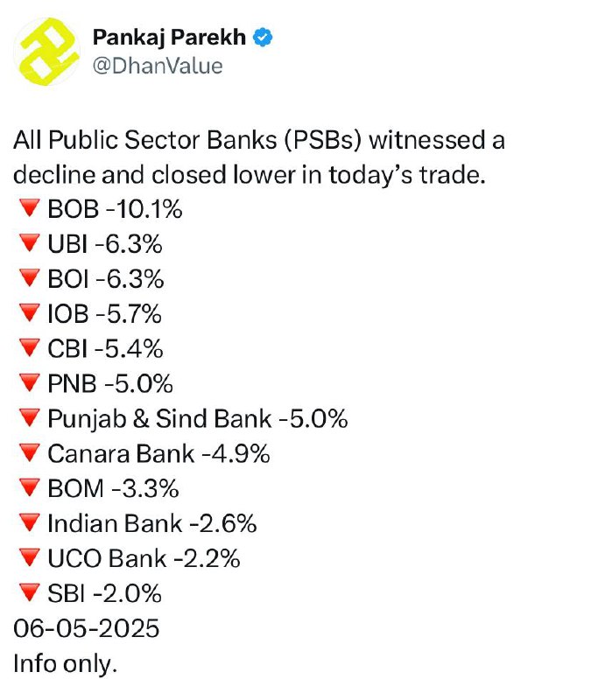
Task: Click red triangle beside UCO Bank
Action: click(x=30, y=557)
